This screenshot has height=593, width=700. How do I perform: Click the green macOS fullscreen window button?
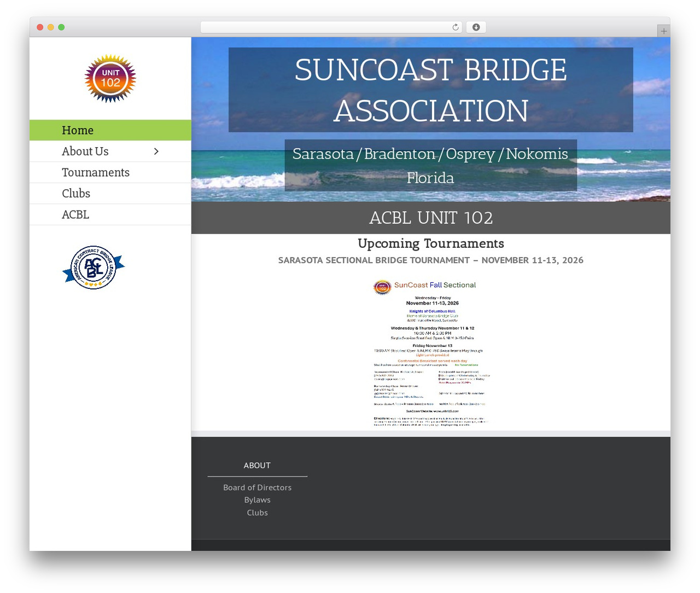point(61,27)
